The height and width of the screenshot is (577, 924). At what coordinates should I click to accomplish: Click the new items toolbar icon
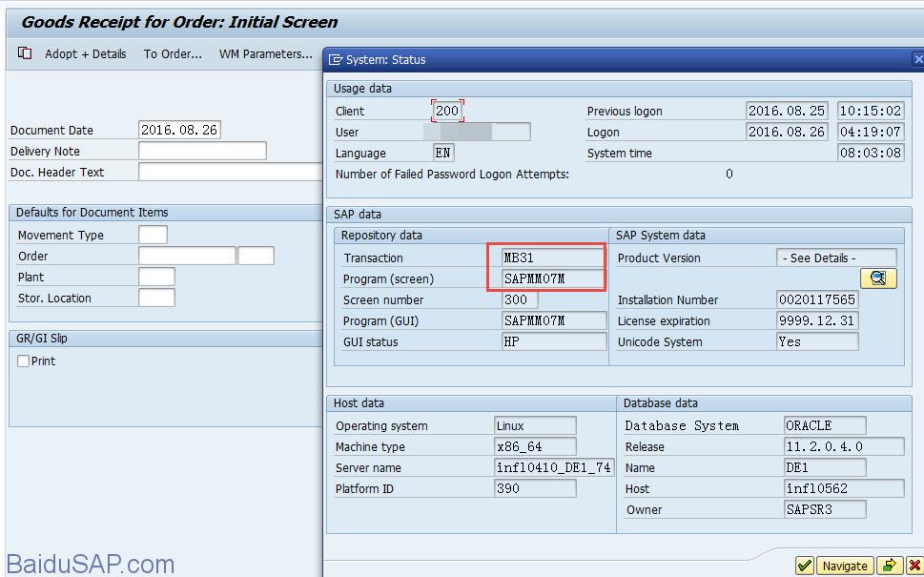[25, 54]
